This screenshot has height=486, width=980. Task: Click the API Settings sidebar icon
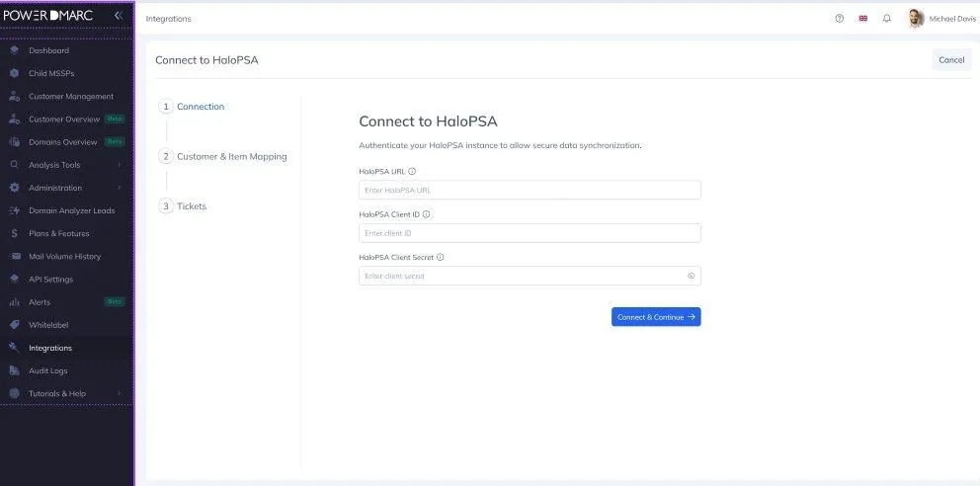[x=15, y=280]
